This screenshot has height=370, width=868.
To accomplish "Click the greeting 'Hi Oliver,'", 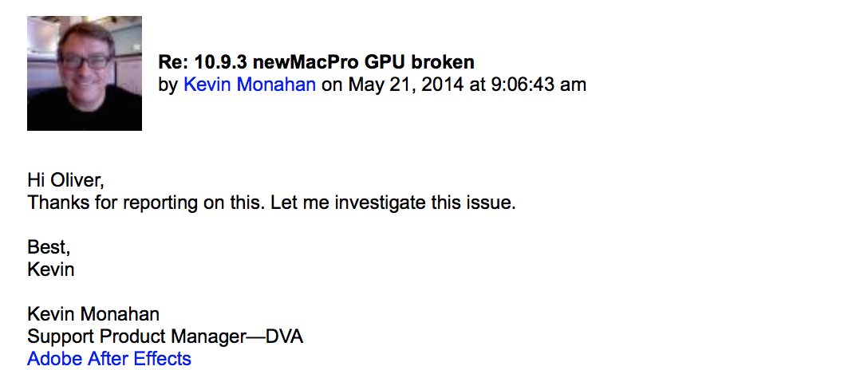I will click(65, 180).
